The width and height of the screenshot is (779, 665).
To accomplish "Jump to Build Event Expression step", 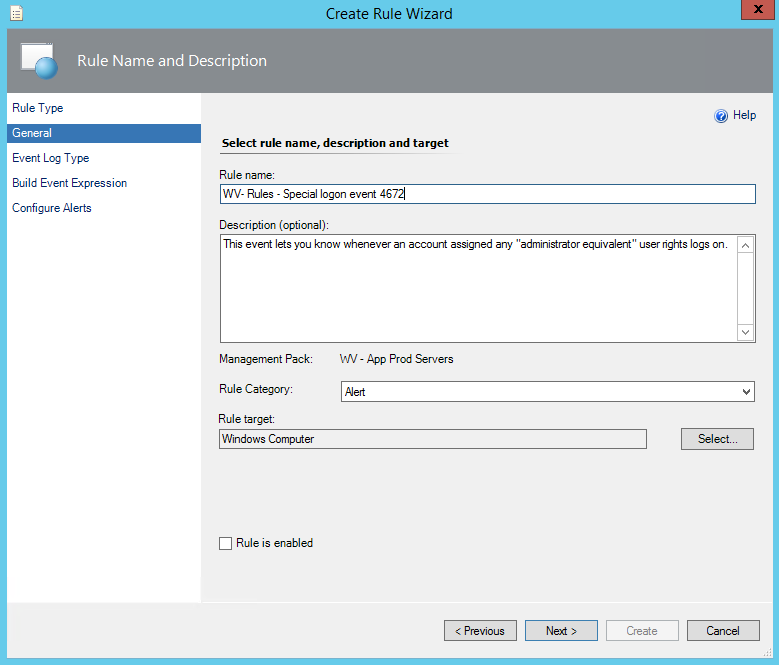I will click(70, 183).
